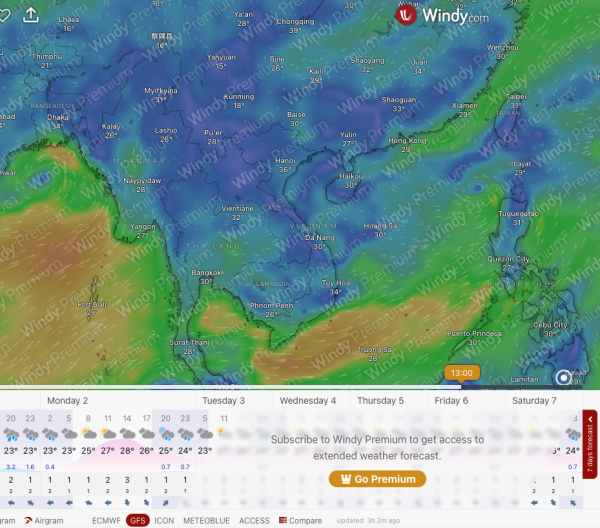Open the Windy.com logo home link
This screenshot has width=600, height=528.
click(x=442, y=16)
